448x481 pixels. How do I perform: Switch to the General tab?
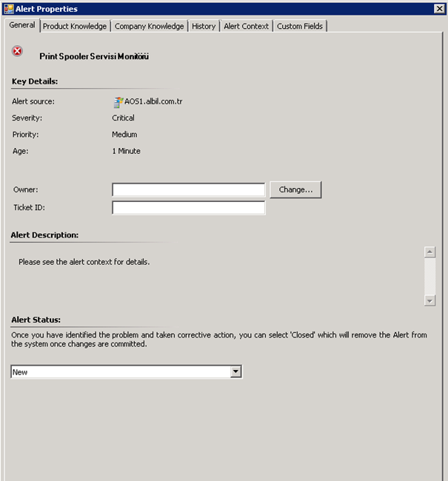22,25
